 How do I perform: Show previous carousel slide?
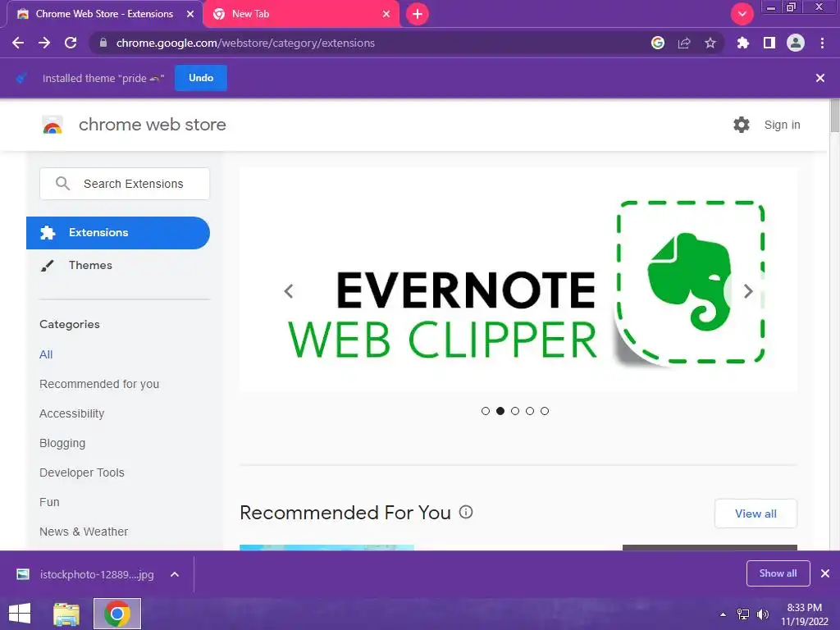289,291
